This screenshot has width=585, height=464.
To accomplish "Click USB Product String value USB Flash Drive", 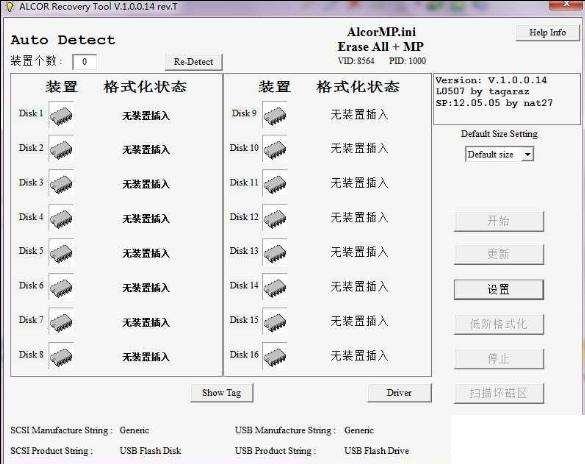I will pos(376,451).
